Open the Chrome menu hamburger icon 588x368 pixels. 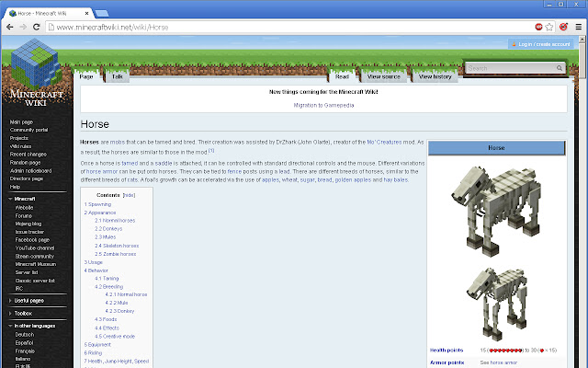(x=579, y=27)
